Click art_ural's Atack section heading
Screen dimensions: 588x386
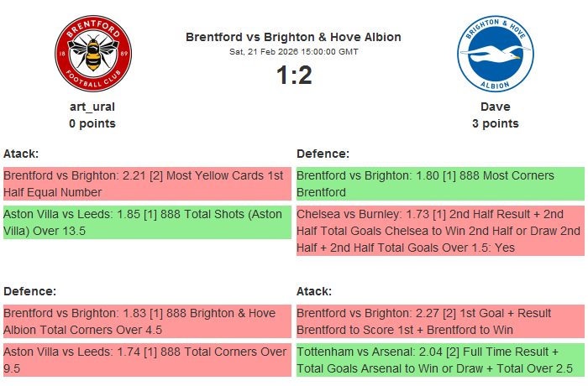coord(21,154)
